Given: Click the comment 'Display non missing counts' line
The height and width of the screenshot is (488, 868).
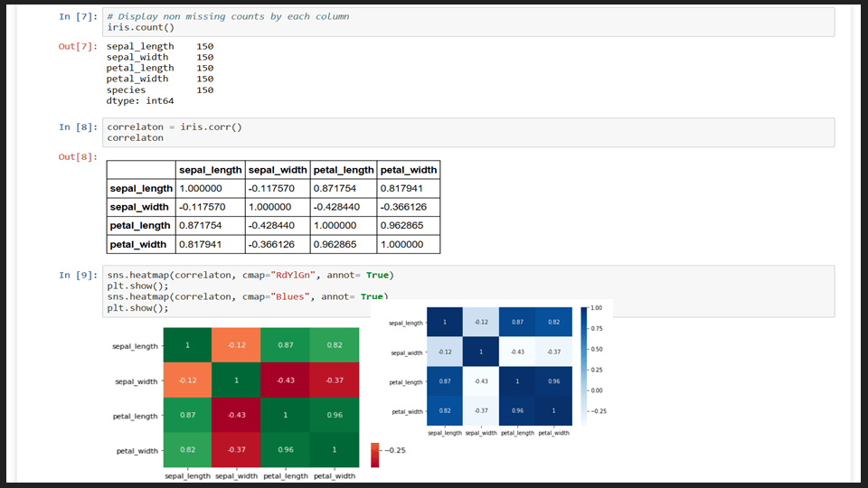Looking at the screenshot, I should point(228,16).
